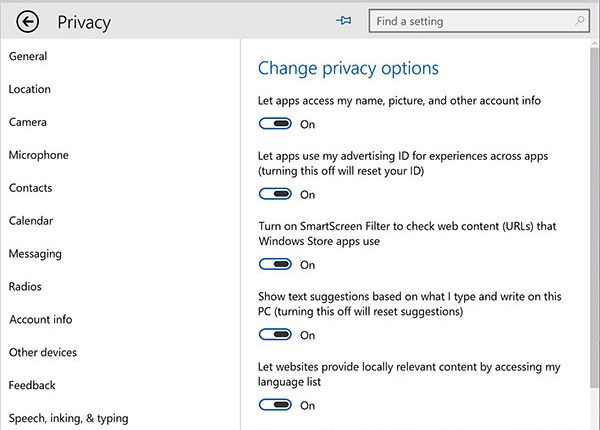Open Camera privacy settings
600x430 pixels.
pyautogui.click(x=28, y=122)
